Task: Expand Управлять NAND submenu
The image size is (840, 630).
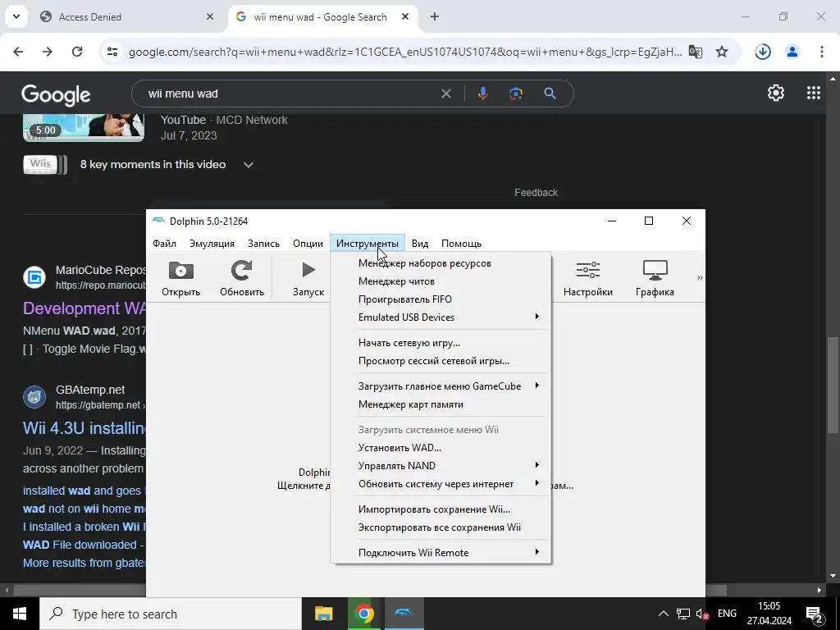Action: [x=441, y=466]
